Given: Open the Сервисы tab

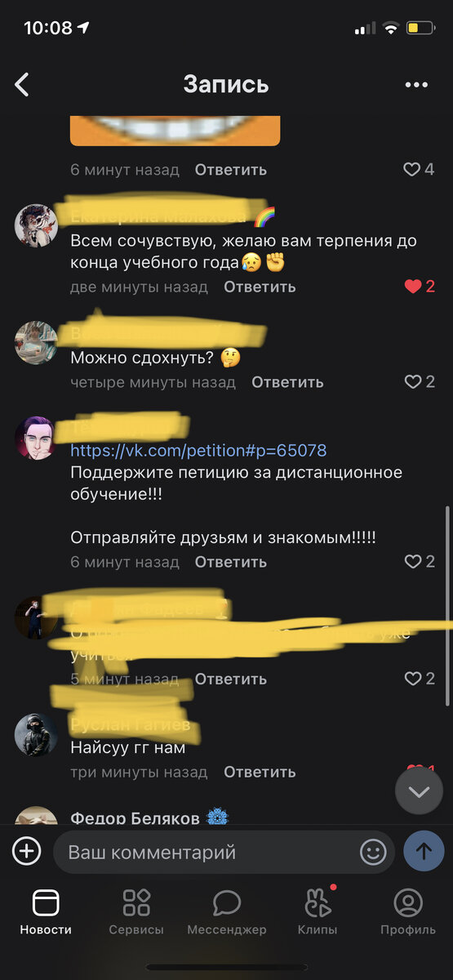Looking at the screenshot, I should point(136,912).
